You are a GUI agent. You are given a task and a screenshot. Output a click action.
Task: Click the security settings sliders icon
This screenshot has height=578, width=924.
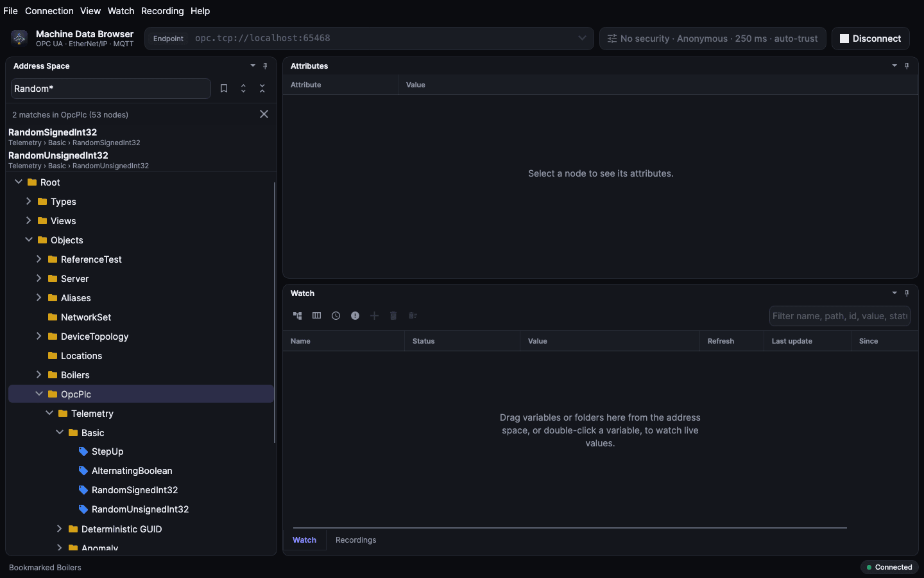[612, 39]
